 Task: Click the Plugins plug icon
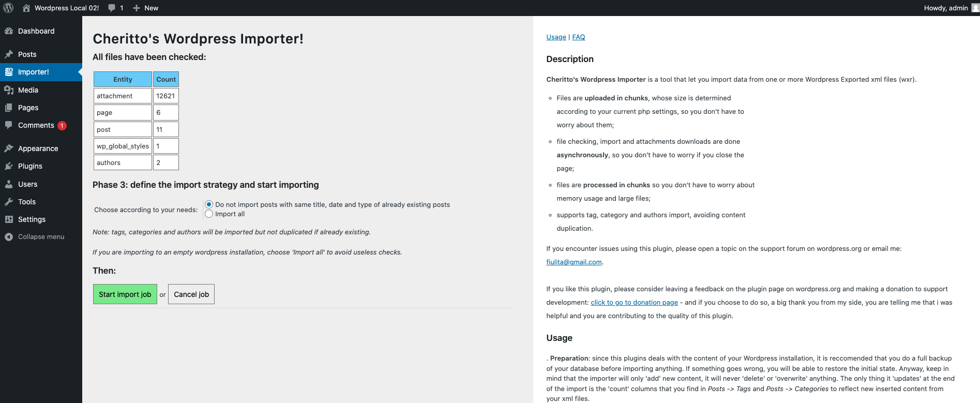(9, 166)
